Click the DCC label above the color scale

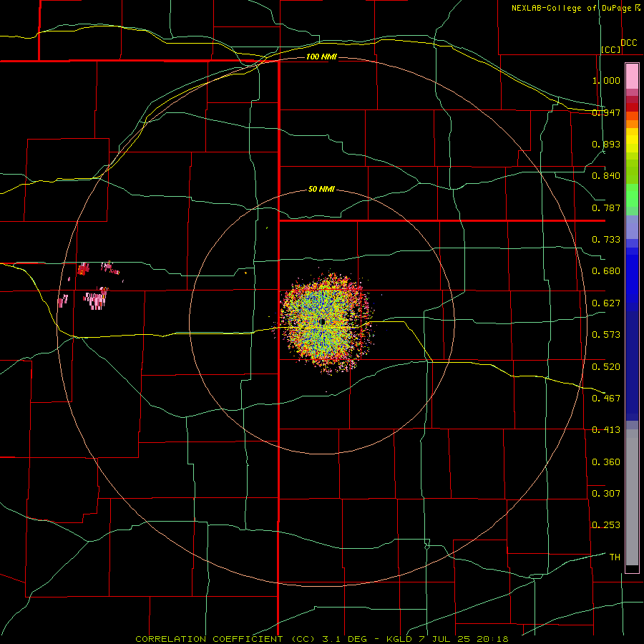click(x=629, y=43)
